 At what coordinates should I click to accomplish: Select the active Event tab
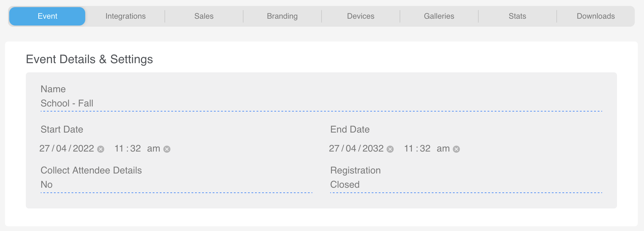click(x=47, y=16)
